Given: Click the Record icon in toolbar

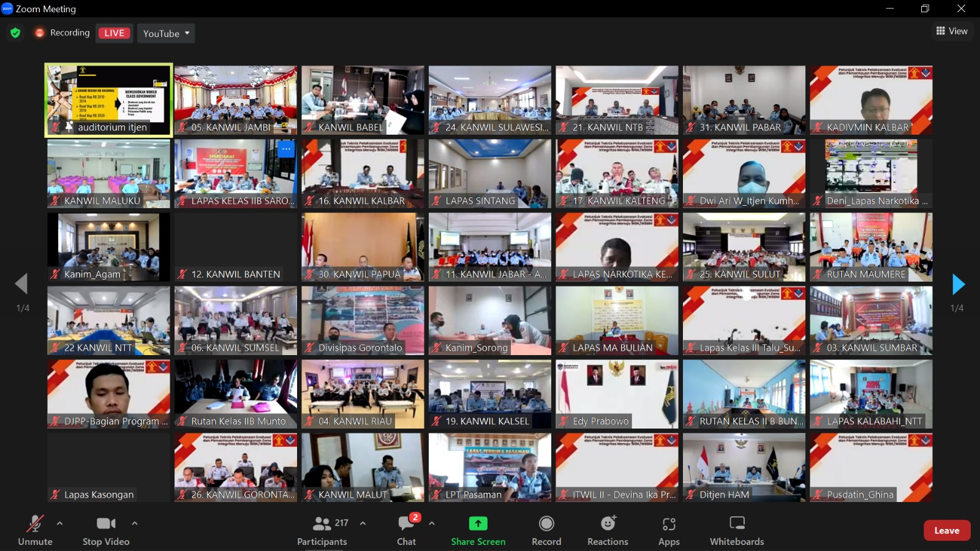Looking at the screenshot, I should click(546, 524).
